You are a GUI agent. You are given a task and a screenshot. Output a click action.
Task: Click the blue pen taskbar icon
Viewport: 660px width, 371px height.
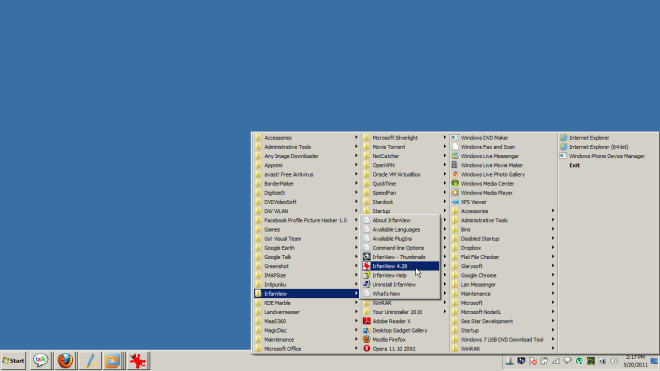click(90, 360)
